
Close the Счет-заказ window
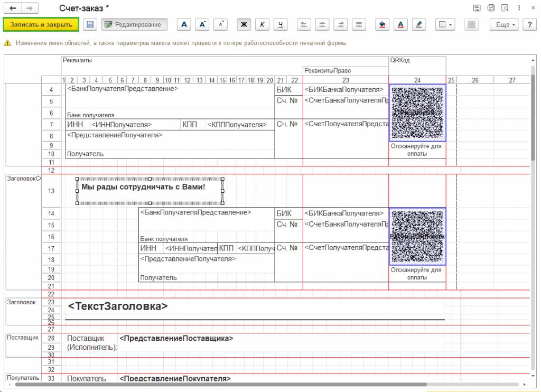tap(533, 8)
